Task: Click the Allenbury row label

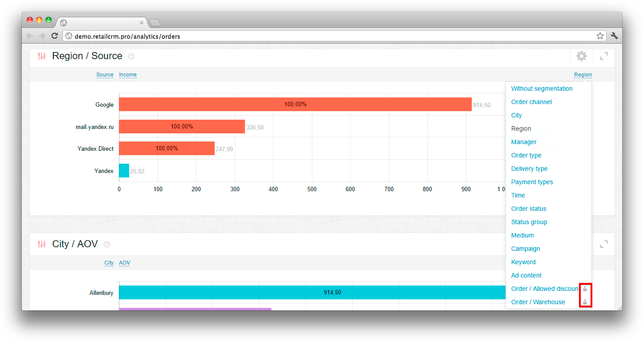Action: [x=101, y=293]
